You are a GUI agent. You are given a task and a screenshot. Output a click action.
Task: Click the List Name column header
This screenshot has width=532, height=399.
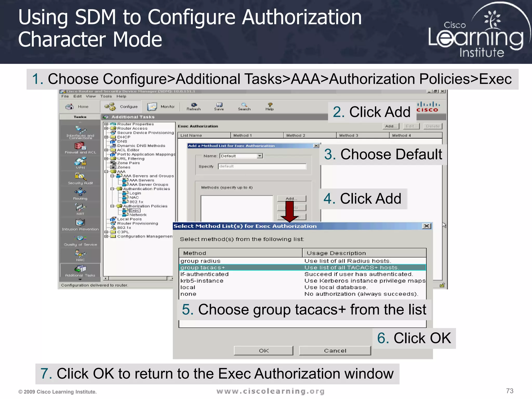click(x=204, y=135)
